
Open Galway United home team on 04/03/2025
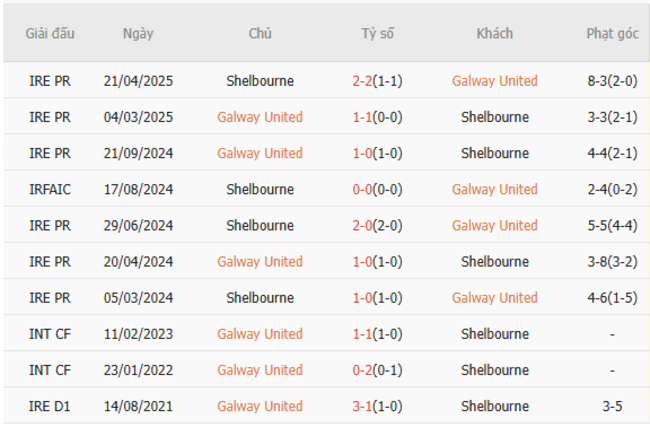(x=260, y=117)
